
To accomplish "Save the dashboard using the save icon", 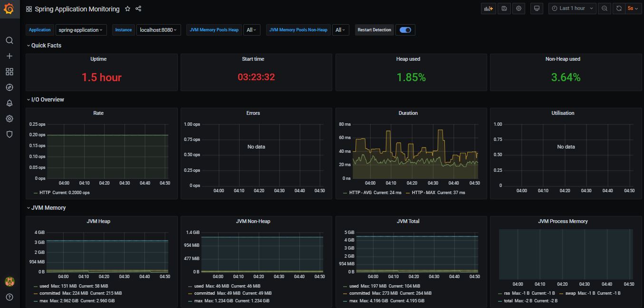I will (504, 8).
